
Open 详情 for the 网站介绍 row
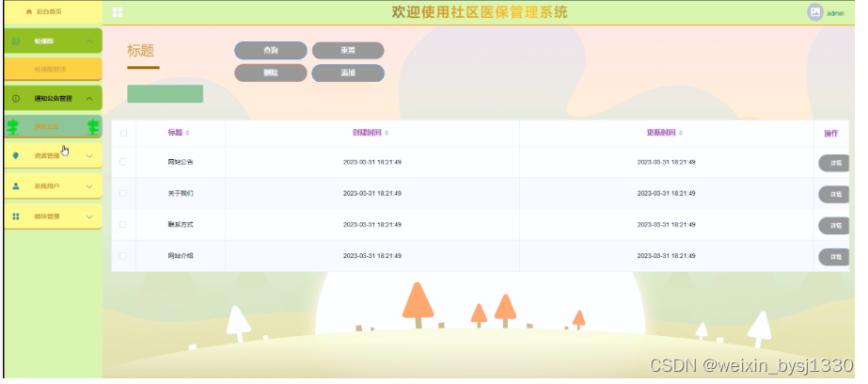(x=834, y=257)
